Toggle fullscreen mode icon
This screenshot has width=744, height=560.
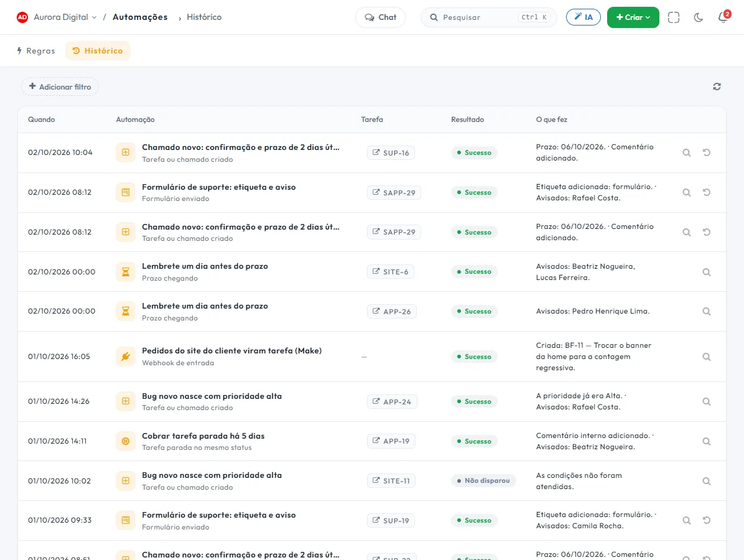click(673, 17)
